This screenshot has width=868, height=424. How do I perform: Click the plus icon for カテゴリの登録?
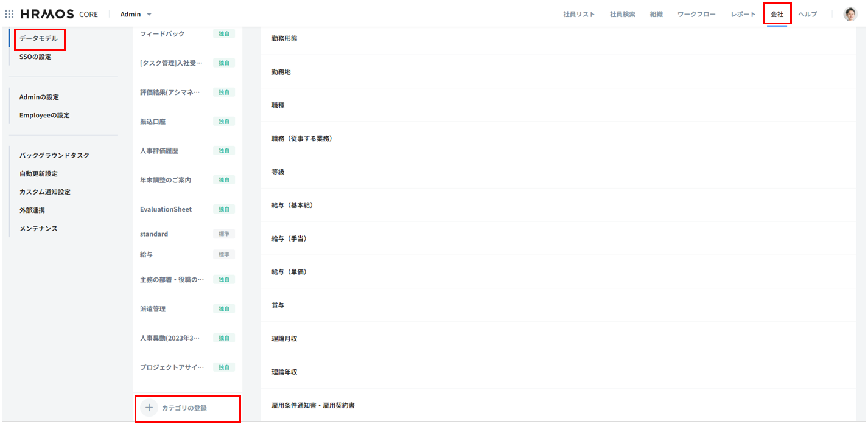(x=149, y=408)
